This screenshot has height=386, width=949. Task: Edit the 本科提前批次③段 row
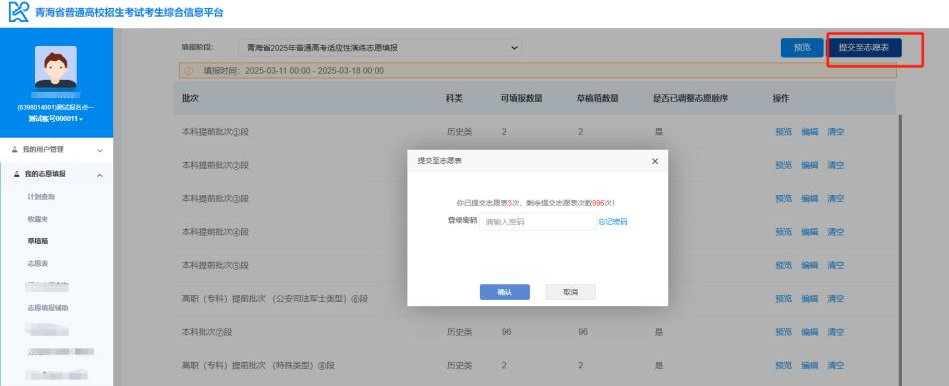[x=809, y=198]
